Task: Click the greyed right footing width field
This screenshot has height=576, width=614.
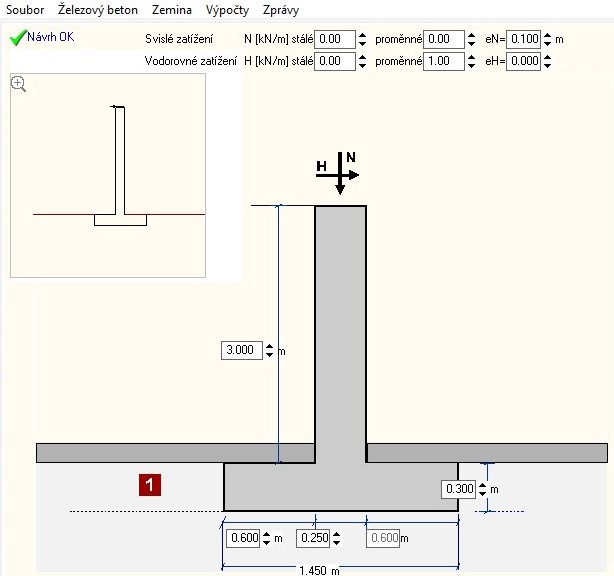Action: [x=383, y=538]
